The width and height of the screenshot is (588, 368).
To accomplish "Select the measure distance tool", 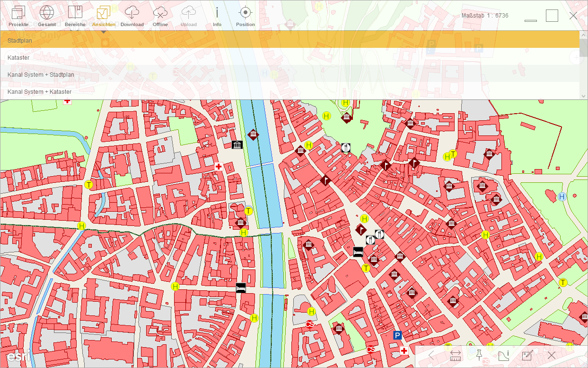I will 456,355.
